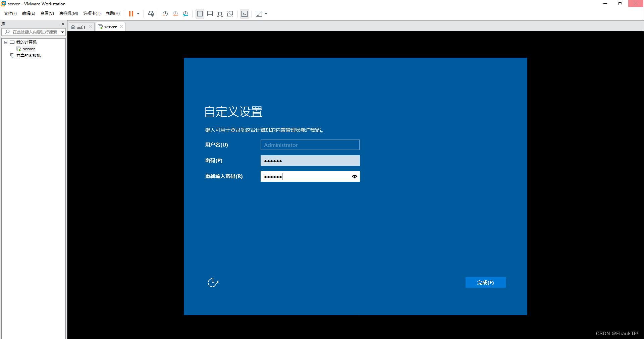Click the Ease of Access icon
The width and height of the screenshot is (644, 339).
pyautogui.click(x=213, y=283)
